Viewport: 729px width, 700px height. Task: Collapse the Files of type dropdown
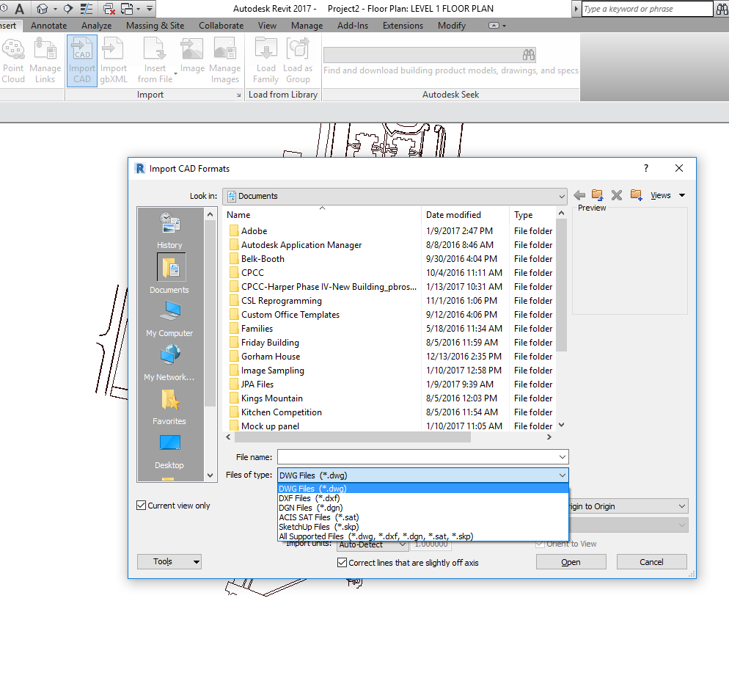562,475
